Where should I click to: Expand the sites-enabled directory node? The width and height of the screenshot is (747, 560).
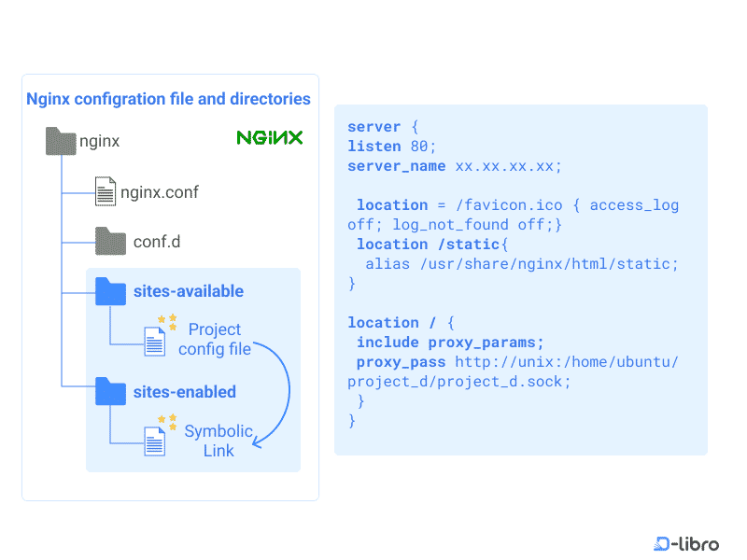tap(183, 392)
